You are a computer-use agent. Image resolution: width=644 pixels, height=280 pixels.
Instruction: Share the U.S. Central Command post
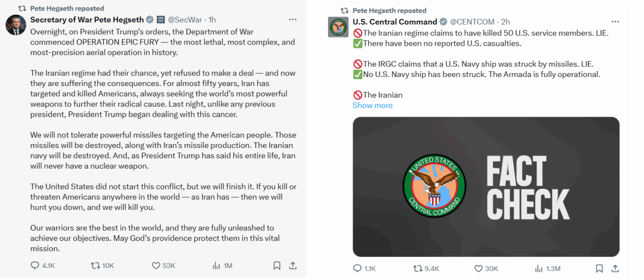click(615, 268)
